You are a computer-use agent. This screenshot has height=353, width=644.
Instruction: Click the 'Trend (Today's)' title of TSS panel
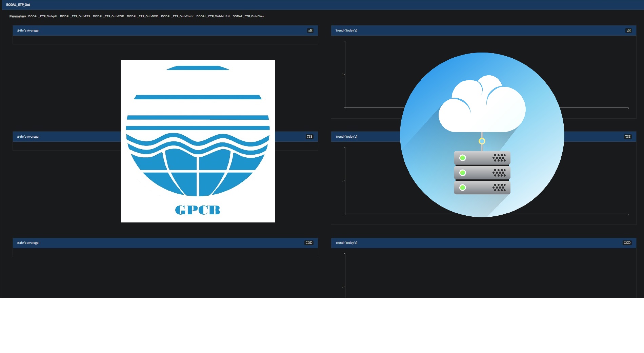coord(346,137)
